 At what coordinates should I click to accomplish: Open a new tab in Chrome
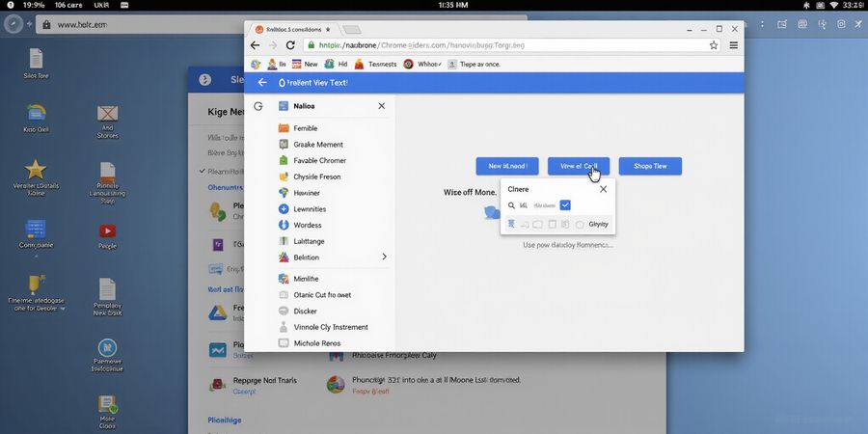(351, 29)
